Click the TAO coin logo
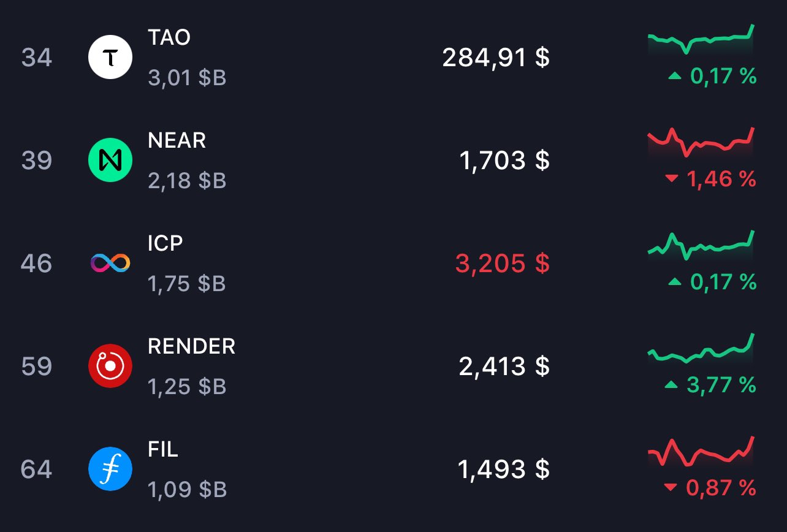Image resolution: width=787 pixels, height=532 pixels. [110, 58]
